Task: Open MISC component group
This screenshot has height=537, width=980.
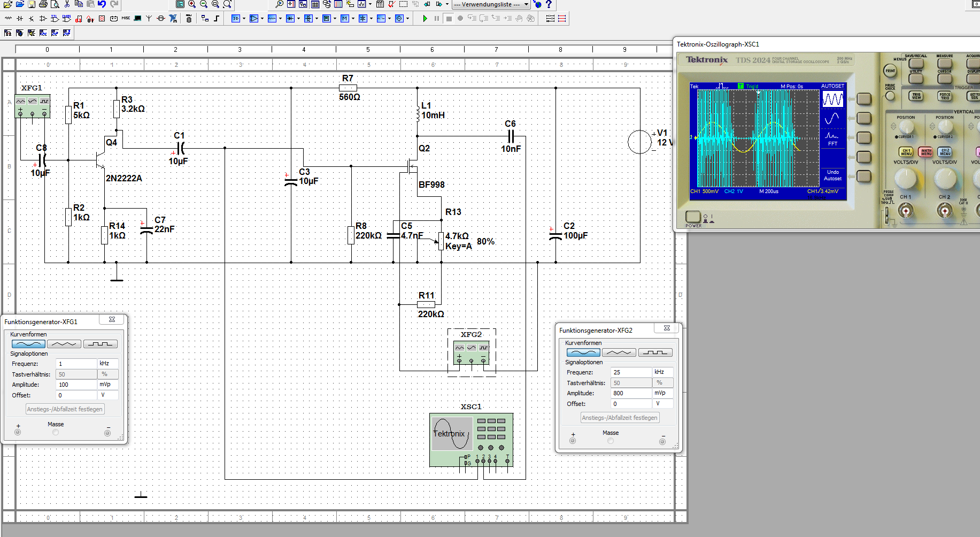Action: [x=126, y=18]
